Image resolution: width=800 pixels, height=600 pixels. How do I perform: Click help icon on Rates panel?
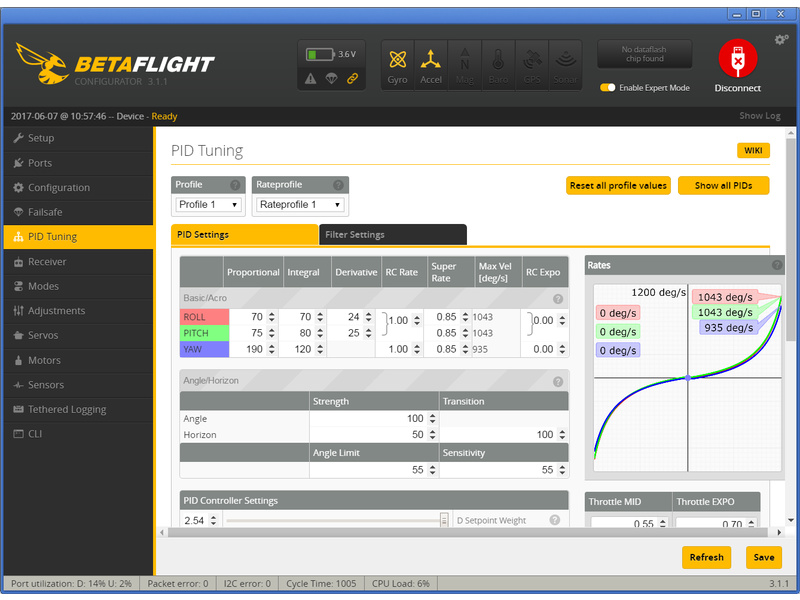pos(777,265)
